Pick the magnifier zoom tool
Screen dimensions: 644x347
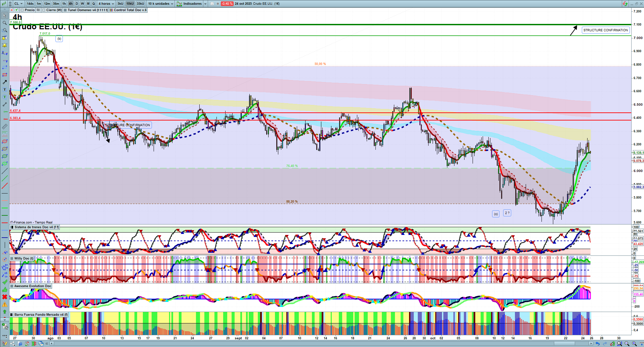(5, 23)
